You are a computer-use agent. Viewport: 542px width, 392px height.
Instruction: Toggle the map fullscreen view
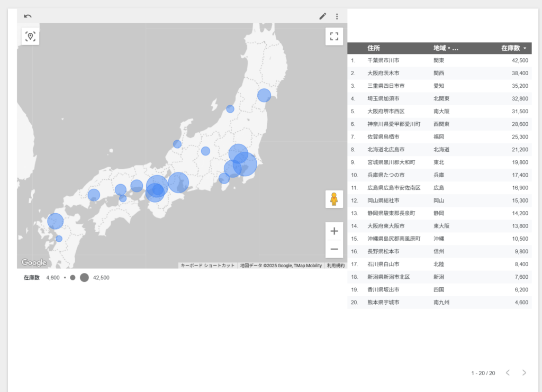pyautogui.click(x=334, y=37)
